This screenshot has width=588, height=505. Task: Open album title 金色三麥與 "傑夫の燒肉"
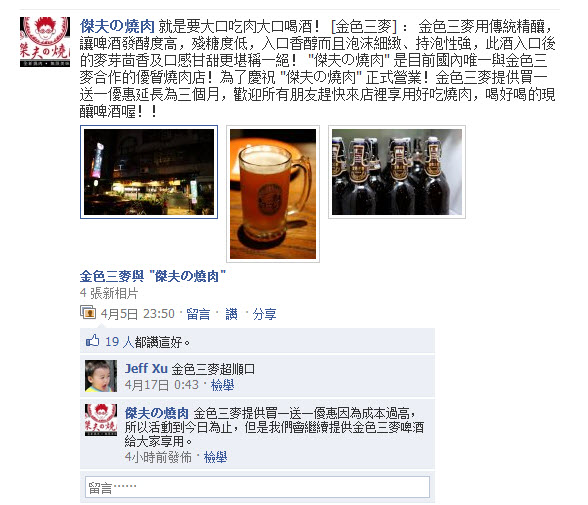click(x=153, y=276)
